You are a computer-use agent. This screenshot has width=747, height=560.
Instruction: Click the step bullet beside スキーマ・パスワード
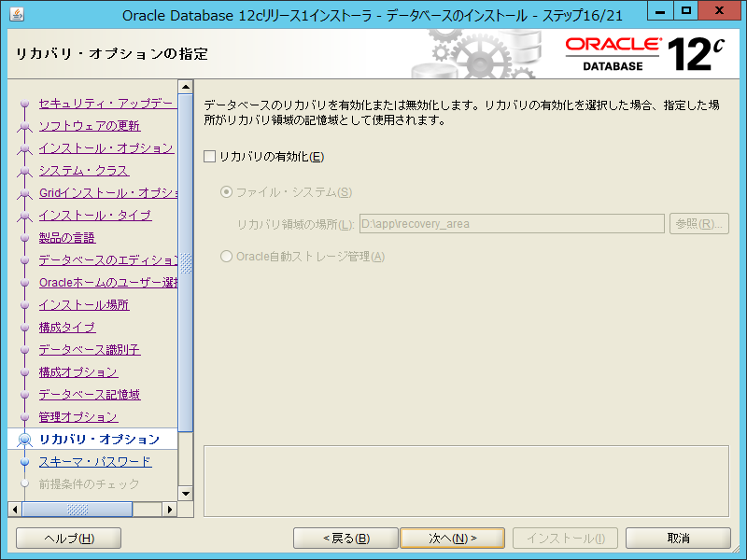[25, 462]
